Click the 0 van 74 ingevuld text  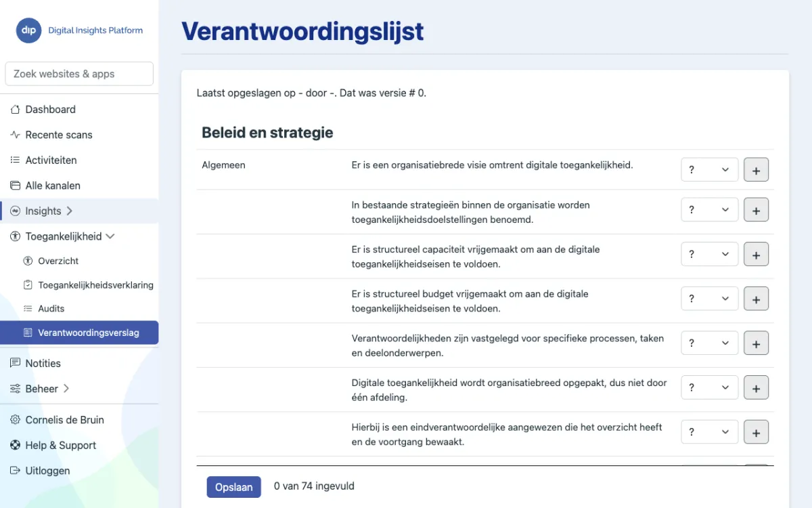coord(314,486)
